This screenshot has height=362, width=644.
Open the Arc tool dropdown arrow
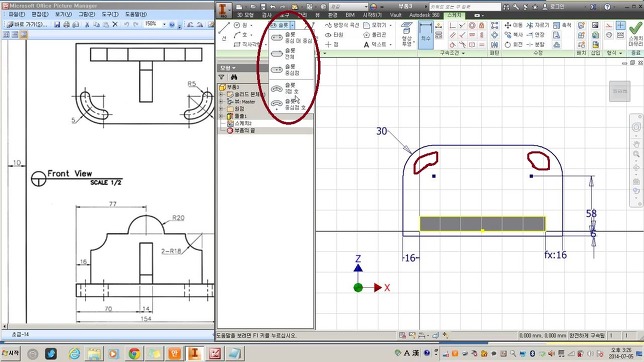[x=251, y=35]
